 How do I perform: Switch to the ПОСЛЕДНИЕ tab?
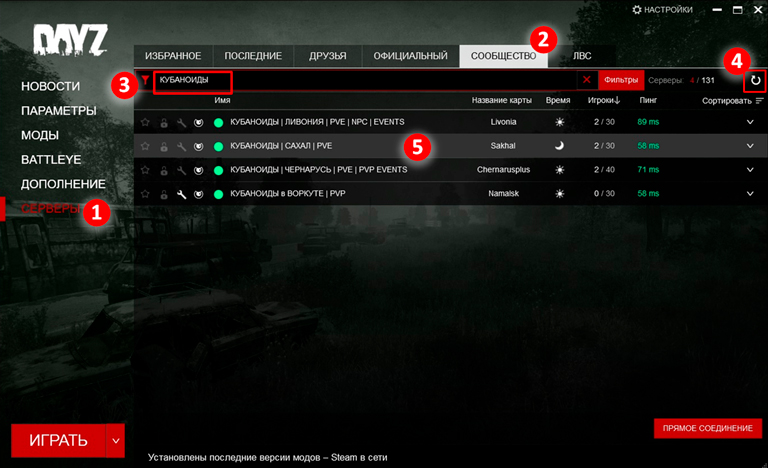[253, 56]
